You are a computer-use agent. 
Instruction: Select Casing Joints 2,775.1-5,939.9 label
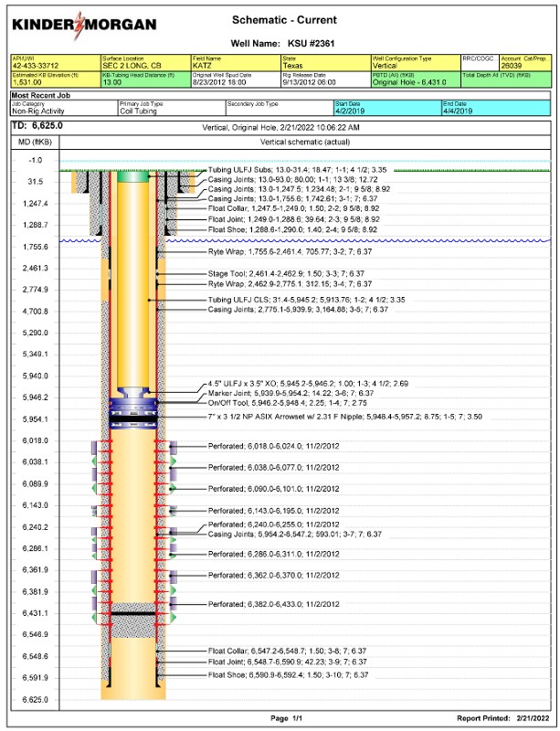coord(298,310)
